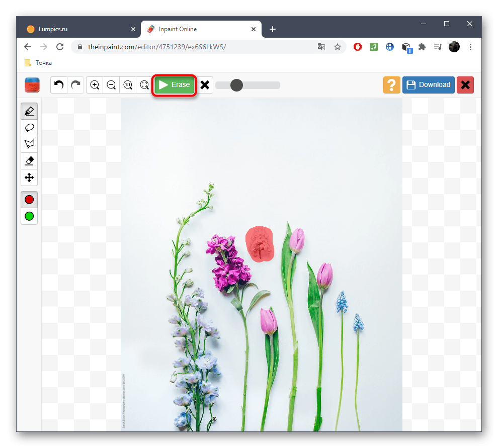Choose the green donor color marker
This screenshot has height=448, width=498.
(29, 216)
